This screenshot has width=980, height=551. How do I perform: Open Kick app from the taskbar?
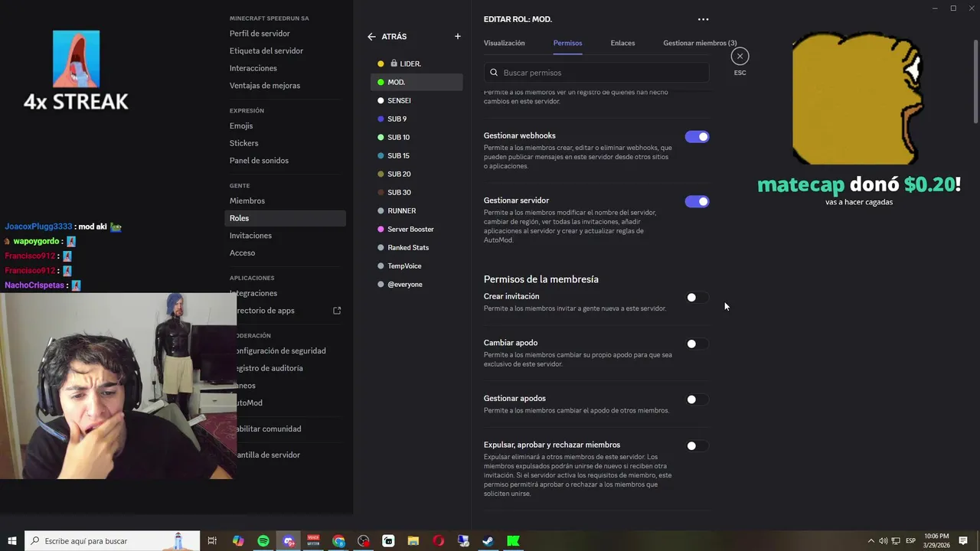(513, 541)
